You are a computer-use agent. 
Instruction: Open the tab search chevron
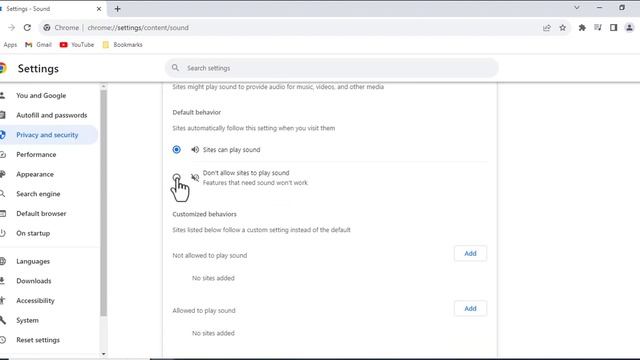pyautogui.click(x=577, y=8)
